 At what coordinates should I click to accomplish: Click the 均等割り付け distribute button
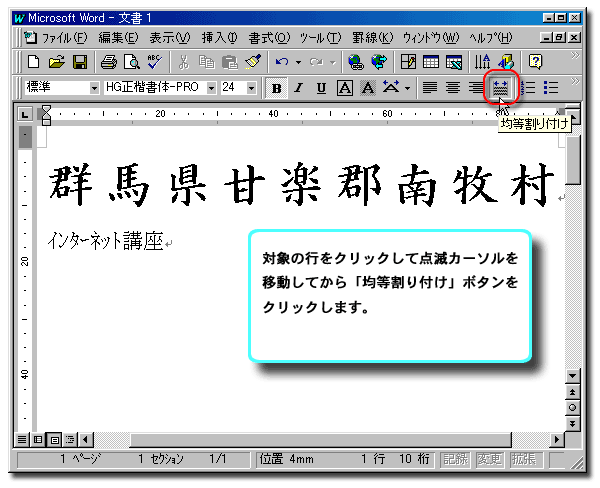[x=501, y=88]
